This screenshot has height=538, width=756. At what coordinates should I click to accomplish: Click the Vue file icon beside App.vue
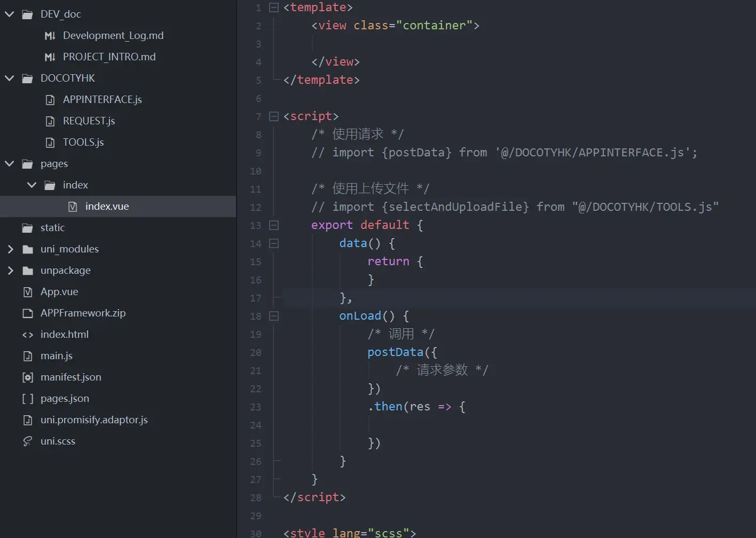pyautogui.click(x=28, y=292)
